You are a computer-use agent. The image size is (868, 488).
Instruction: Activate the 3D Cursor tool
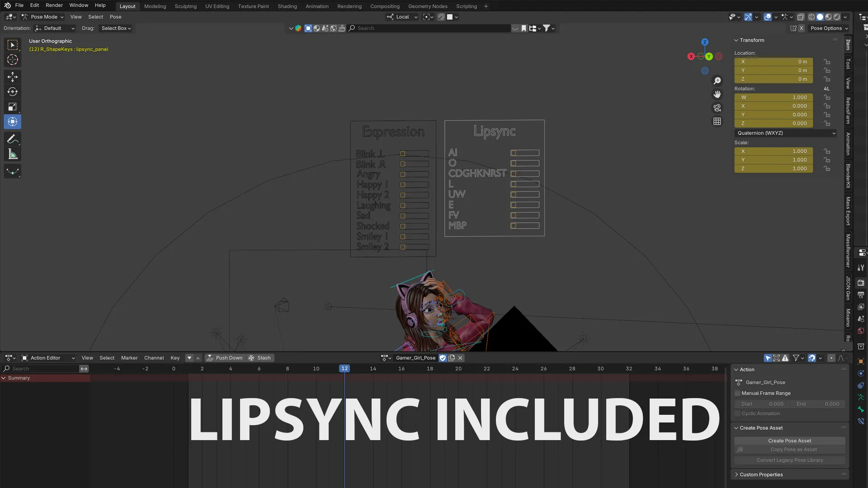(12, 60)
